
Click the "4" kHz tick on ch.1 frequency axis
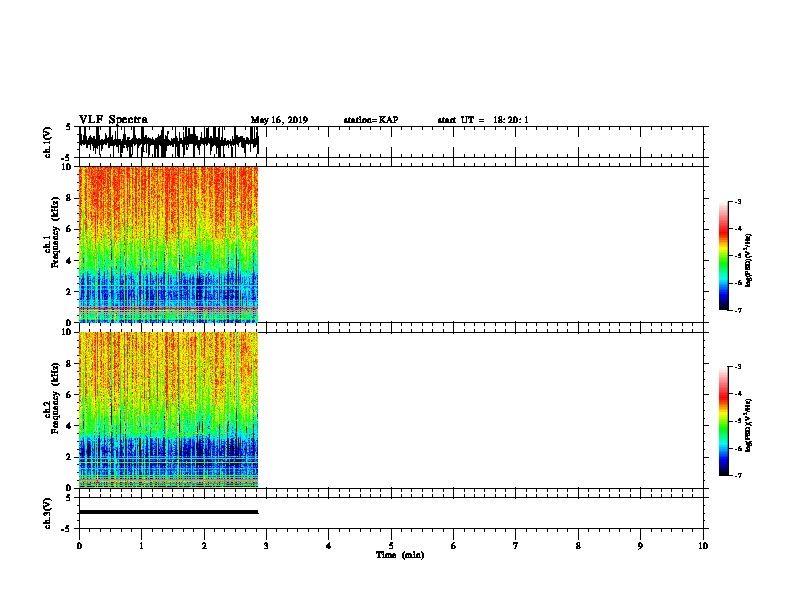[69, 261]
